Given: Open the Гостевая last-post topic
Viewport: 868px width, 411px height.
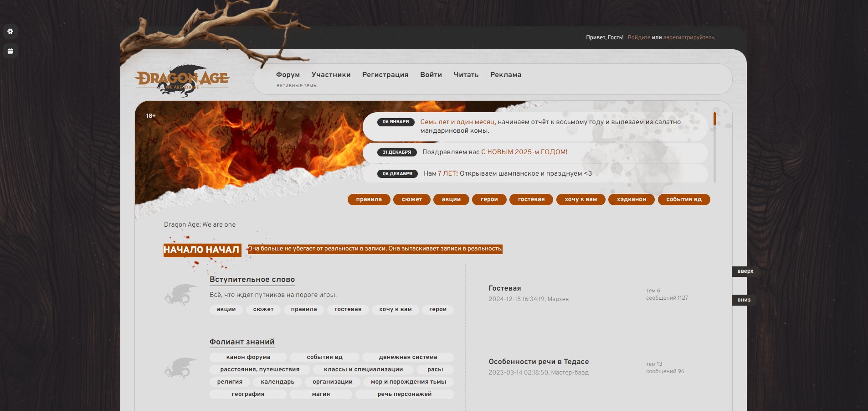Looking at the screenshot, I should coord(505,288).
